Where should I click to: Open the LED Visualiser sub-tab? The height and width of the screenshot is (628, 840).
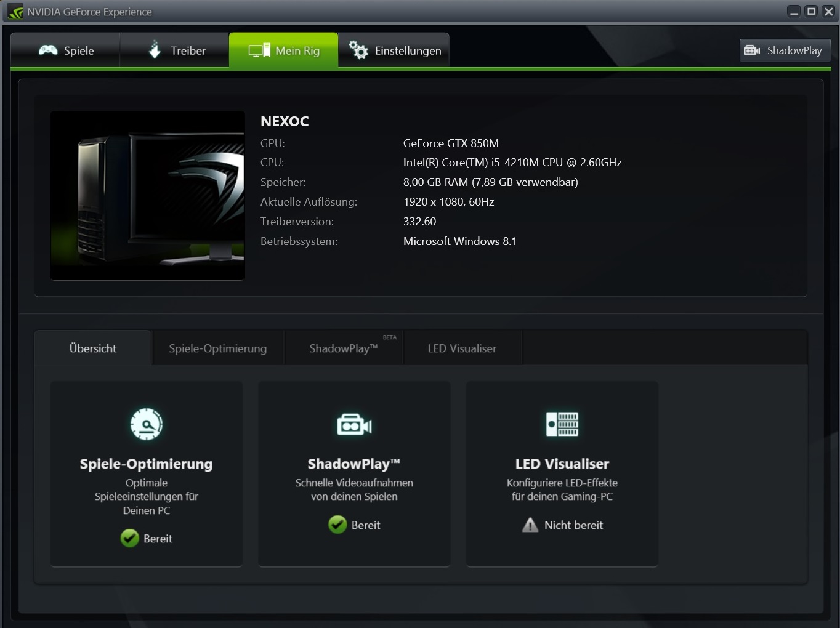(462, 348)
